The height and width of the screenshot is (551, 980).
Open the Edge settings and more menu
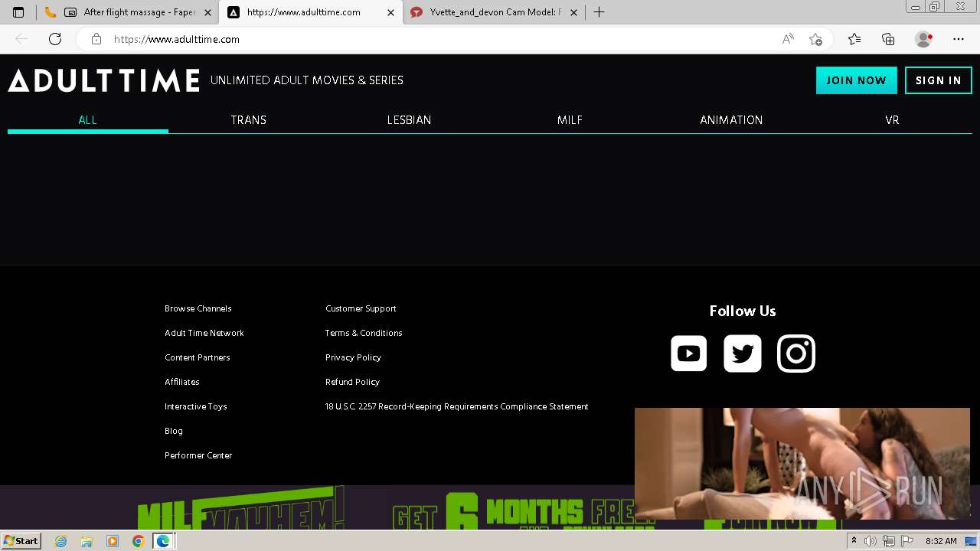959,39
